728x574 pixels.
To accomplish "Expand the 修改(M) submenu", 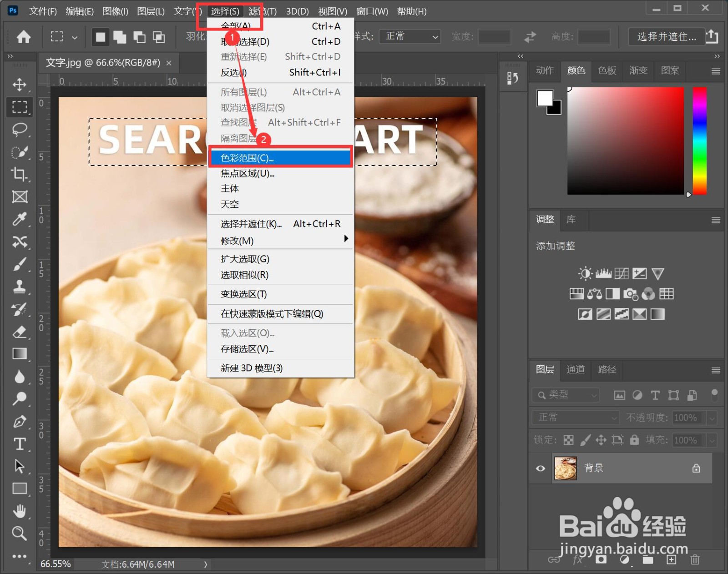I will point(281,240).
